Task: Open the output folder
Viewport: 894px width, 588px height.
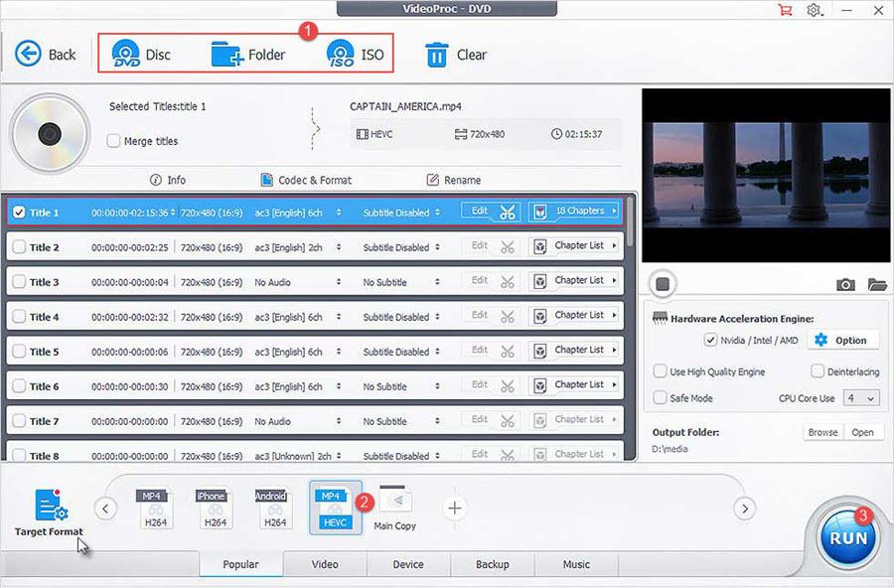Action: point(862,432)
